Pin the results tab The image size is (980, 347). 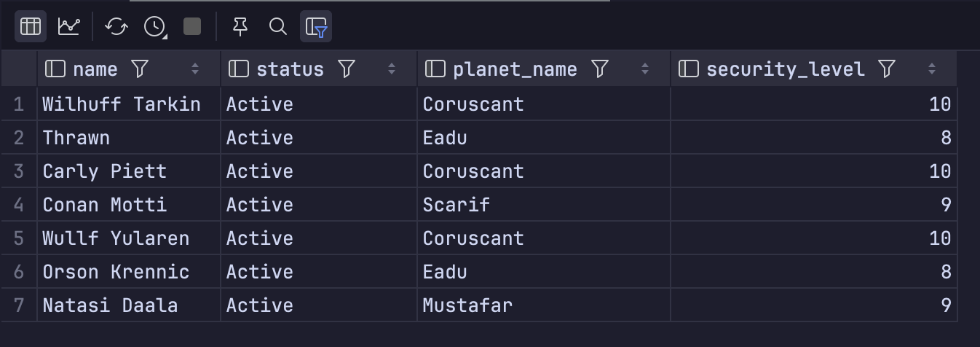[240, 27]
